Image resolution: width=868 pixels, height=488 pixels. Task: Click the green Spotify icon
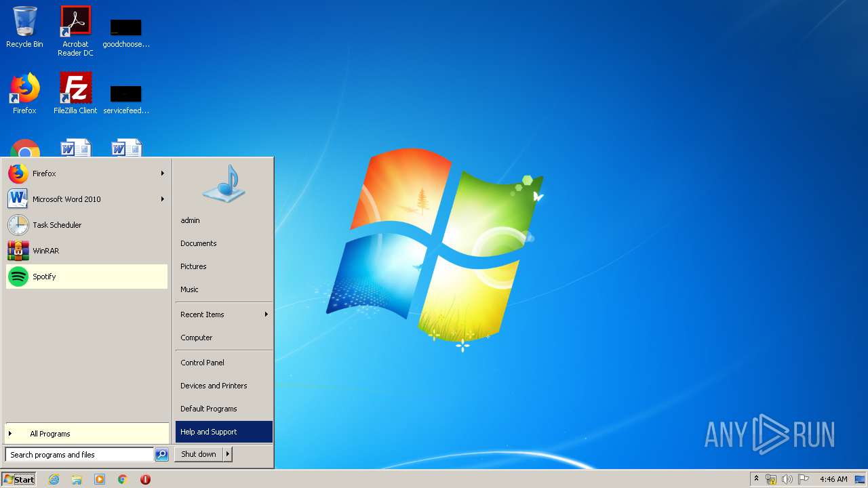point(18,277)
